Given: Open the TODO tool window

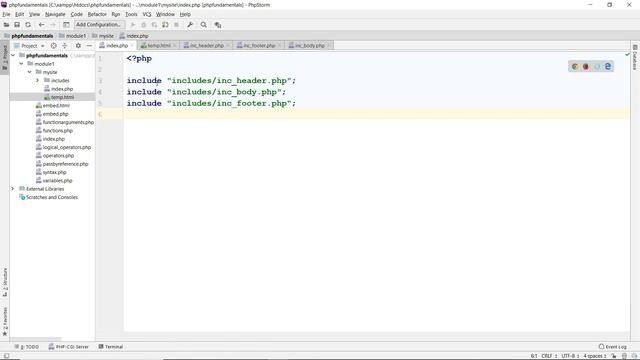Looking at the screenshot, I should [27, 347].
